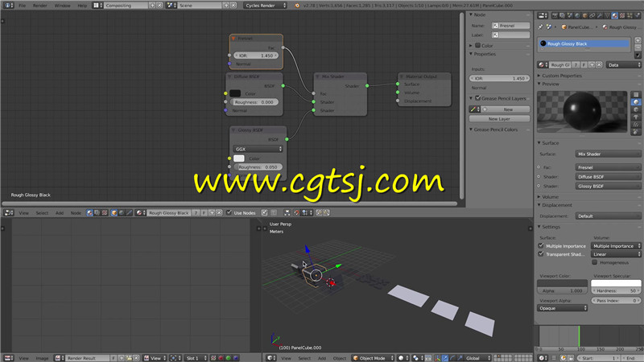Open the Constraints chain-link properties tab

(592, 15)
